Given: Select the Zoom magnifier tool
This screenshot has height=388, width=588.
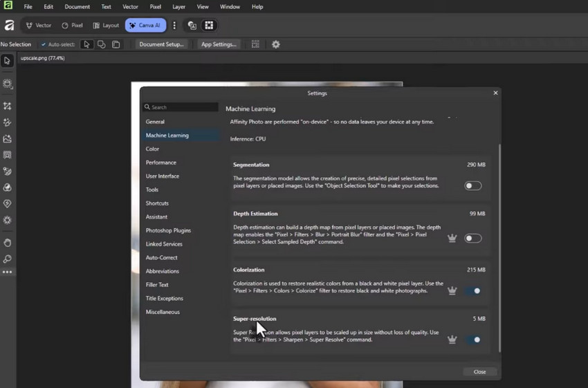Looking at the screenshot, I should pos(7,259).
